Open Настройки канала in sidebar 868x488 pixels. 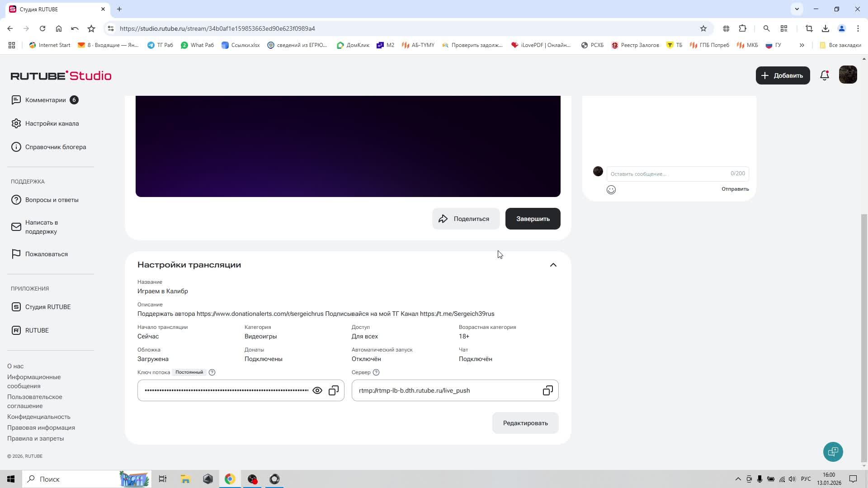(x=52, y=123)
